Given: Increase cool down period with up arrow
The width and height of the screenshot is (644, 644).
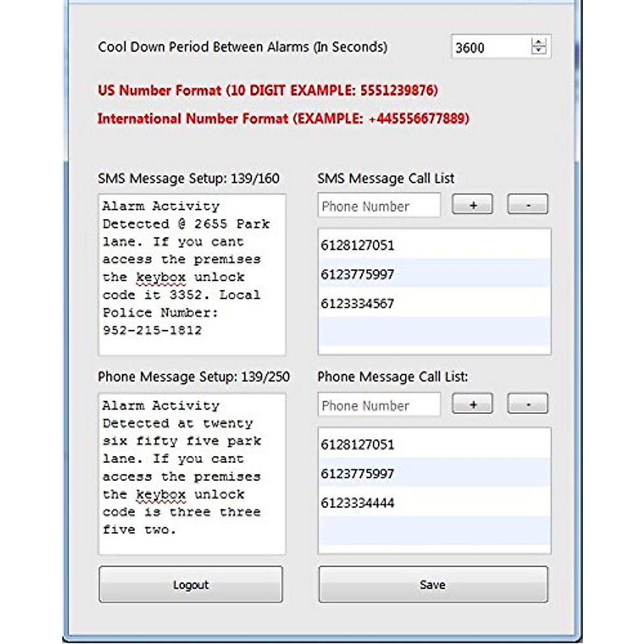Looking at the screenshot, I should (x=538, y=42).
